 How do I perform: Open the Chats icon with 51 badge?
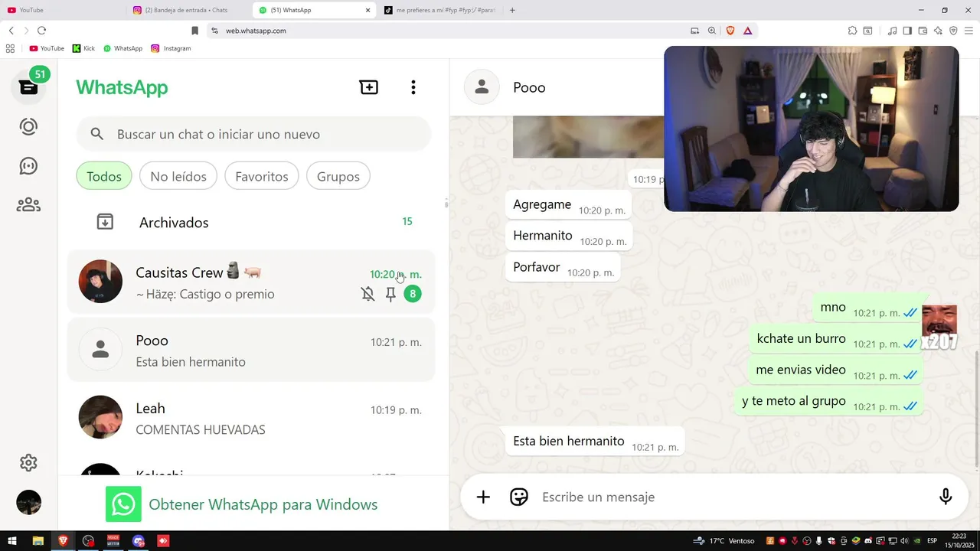point(29,86)
